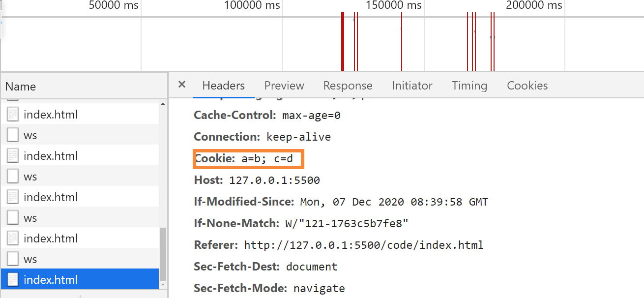This screenshot has width=644, height=298.
Task: Open the Response tab
Action: (x=348, y=86)
